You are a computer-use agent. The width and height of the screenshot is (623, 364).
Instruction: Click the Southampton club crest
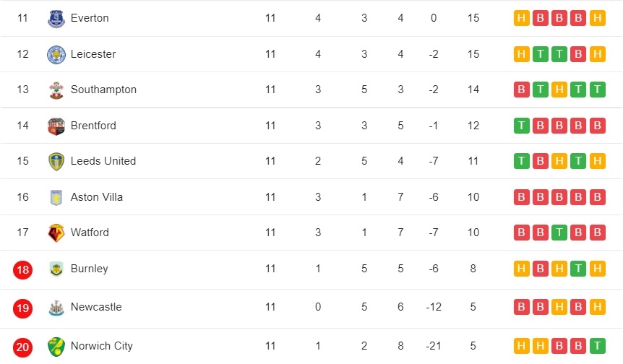click(x=56, y=90)
